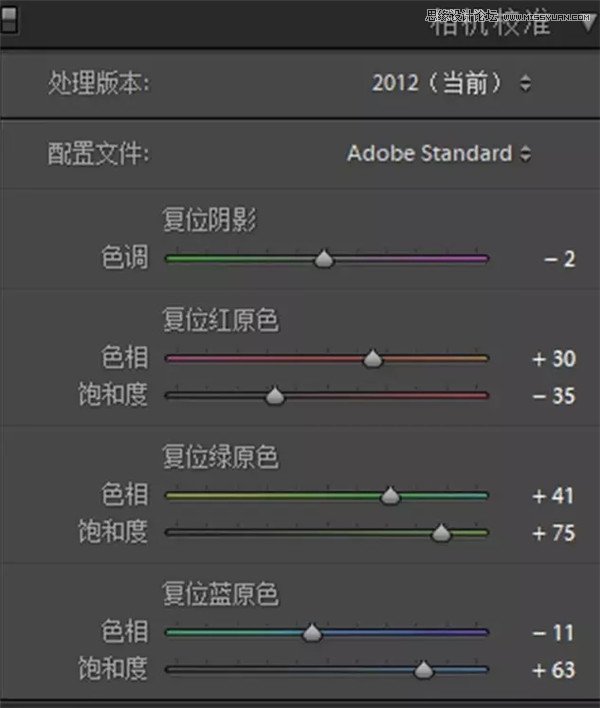This screenshot has height=708, width=600.
Task: Click the 复位蓝原色 reset label
Action: click(x=220, y=594)
